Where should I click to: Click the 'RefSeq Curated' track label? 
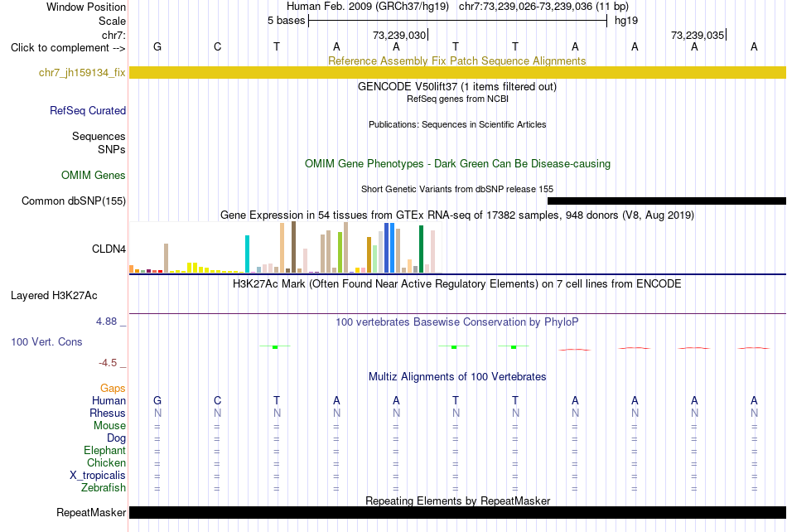87,110
